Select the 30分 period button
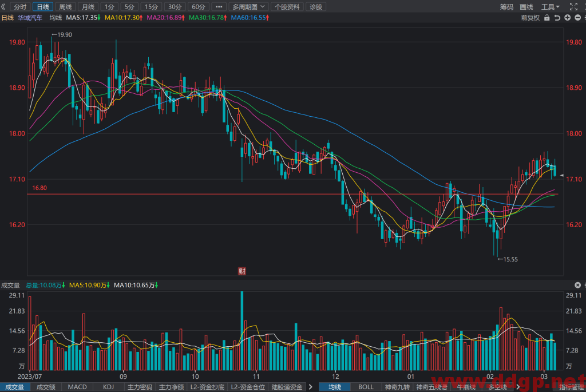586x392 pixels. [x=175, y=7]
